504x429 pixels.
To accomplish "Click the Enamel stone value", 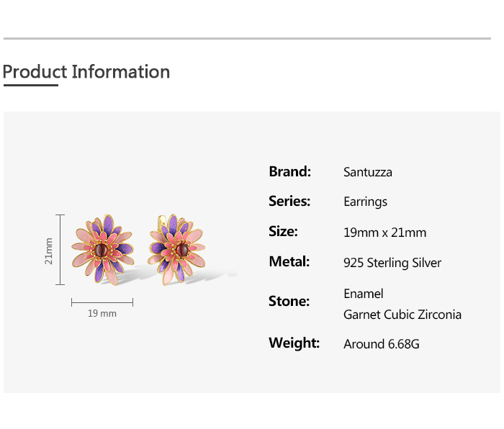I will tap(364, 294).
